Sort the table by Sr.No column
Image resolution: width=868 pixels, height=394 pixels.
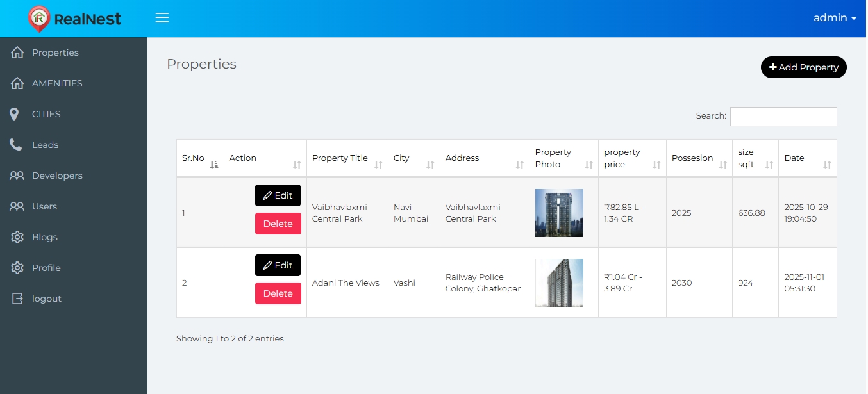199,158
